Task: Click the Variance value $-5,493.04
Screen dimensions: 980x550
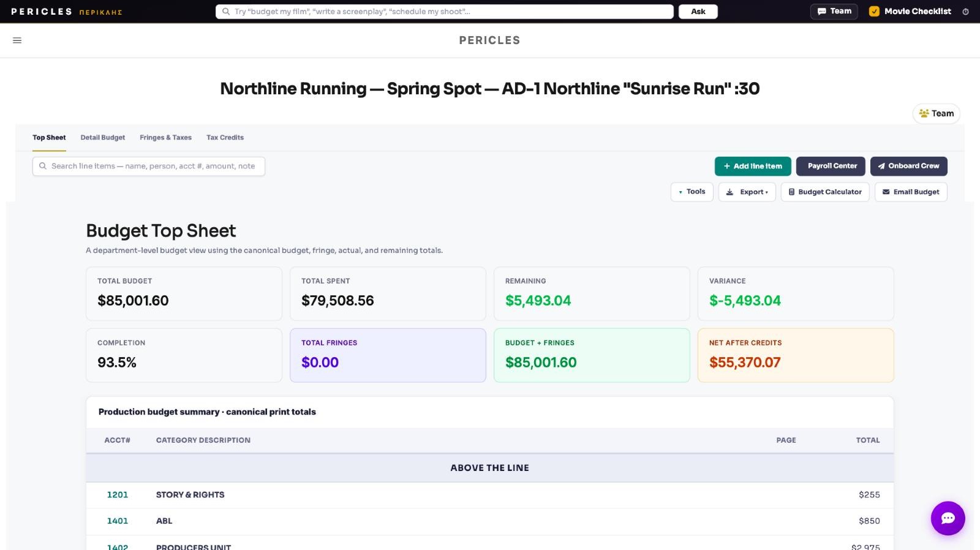Action: 745,301
